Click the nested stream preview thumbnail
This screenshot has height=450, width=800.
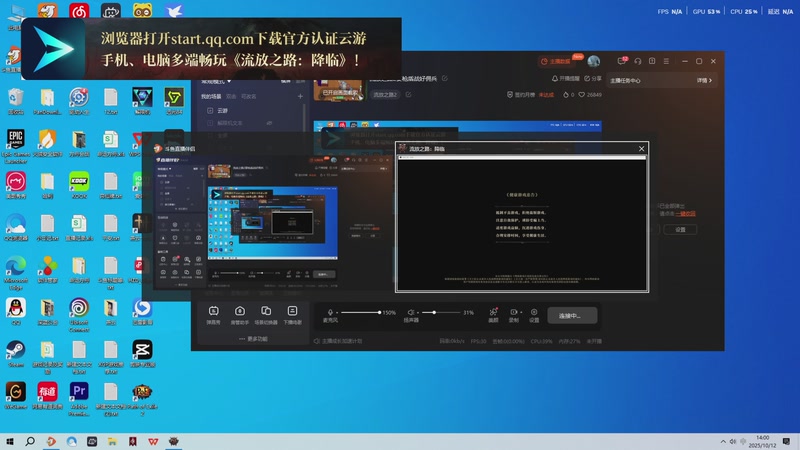(x=273, y=223)
